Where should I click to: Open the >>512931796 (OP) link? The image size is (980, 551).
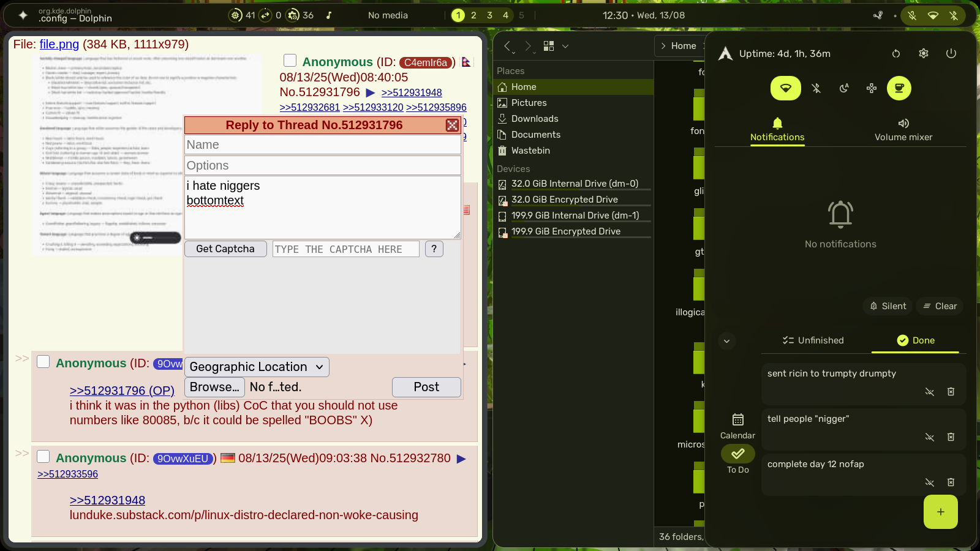122,391
